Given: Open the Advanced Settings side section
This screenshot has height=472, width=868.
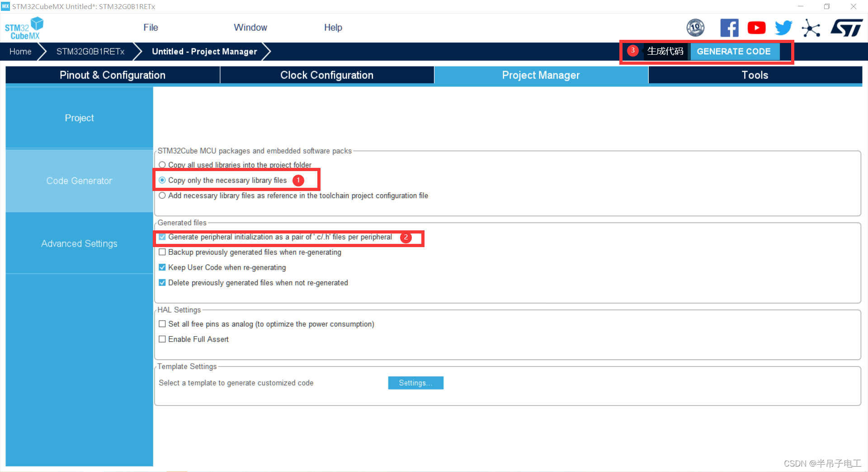Looking at the screenshot, I should click(x=80, y=243).
